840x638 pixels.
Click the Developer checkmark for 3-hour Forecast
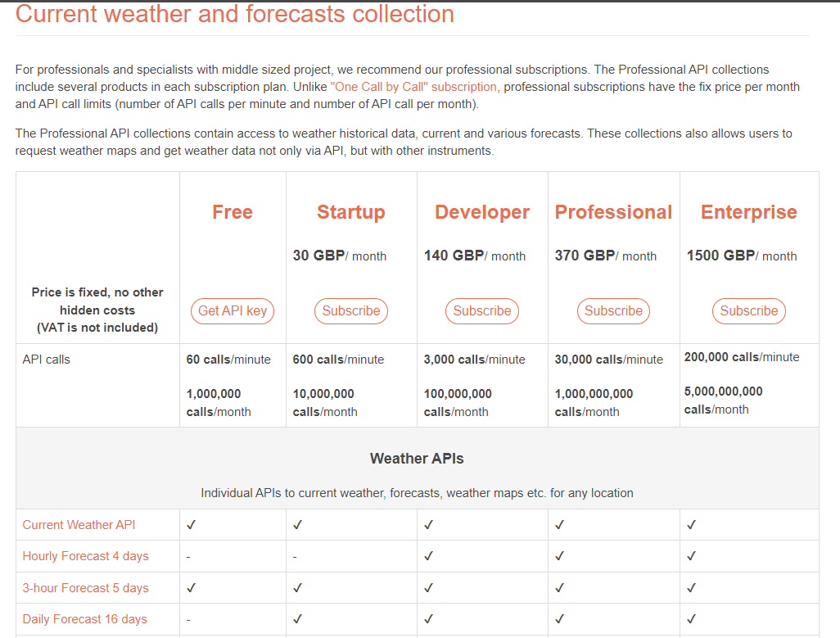click(428, 588)
